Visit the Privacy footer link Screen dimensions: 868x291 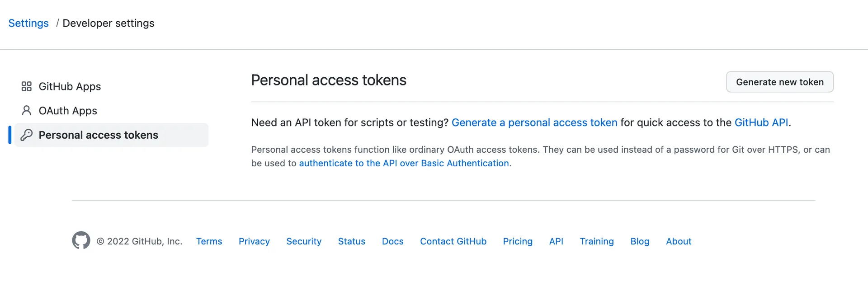click(254, 241)
